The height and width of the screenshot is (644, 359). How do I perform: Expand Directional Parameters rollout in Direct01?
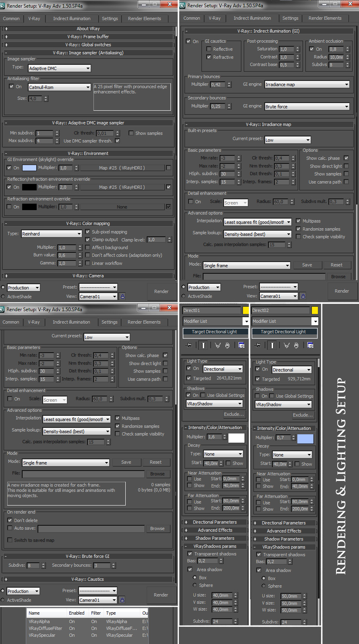(215, 522)
